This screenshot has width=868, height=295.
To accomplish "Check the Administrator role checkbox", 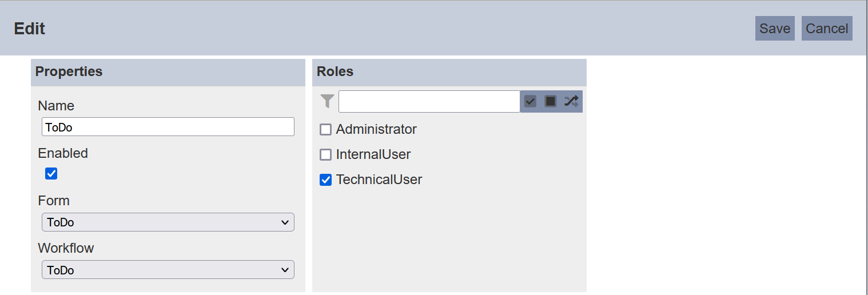I will tap(325, 130).
